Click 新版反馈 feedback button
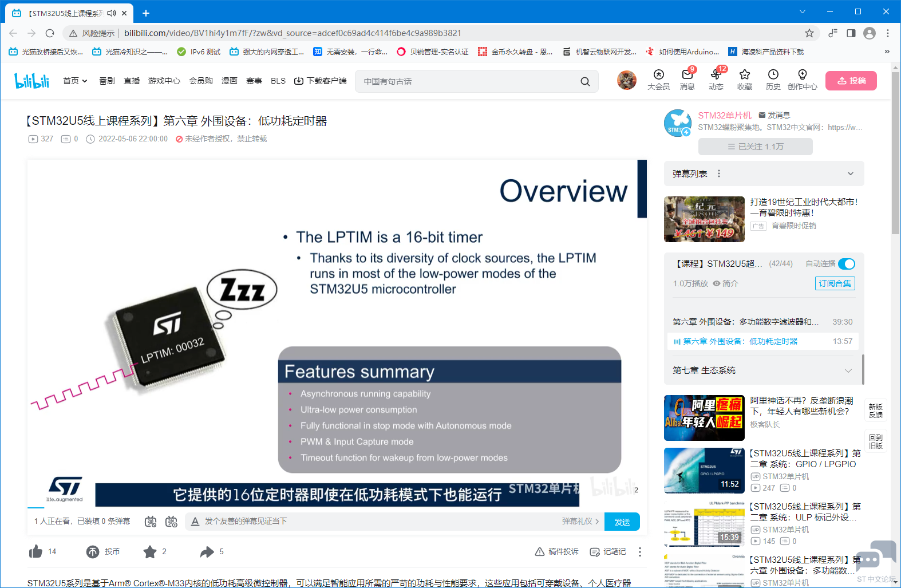Screen dimensions: 901x588 pyautogui.click(x=876, y=411)
